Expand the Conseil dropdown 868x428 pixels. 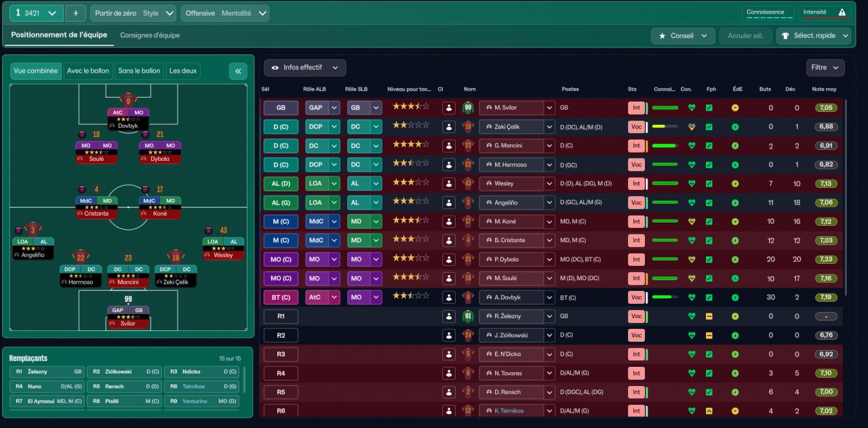[684, 36]
